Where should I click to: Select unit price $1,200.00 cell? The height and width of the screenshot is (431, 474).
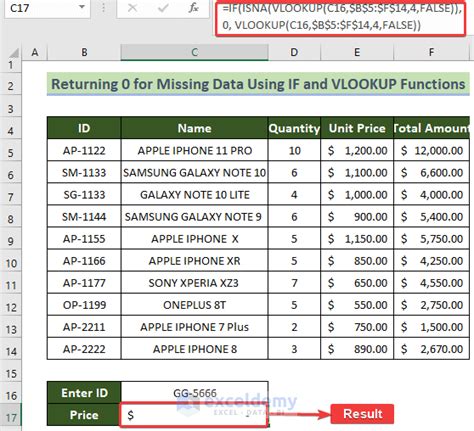tap(357, 150)
